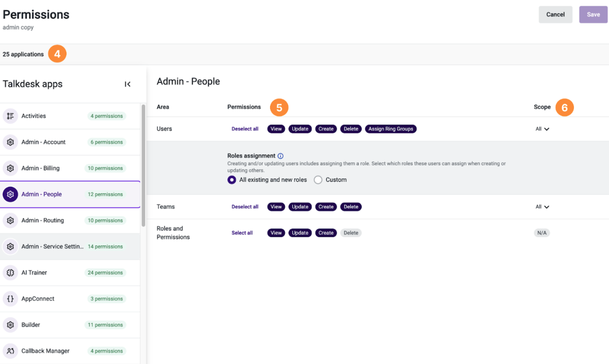Click the 24 permissions badge
The image size is (609, 364).
105,273
